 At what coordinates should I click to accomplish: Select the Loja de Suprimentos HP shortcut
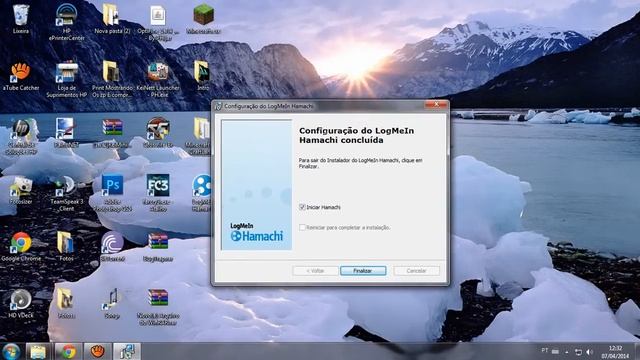66,79
